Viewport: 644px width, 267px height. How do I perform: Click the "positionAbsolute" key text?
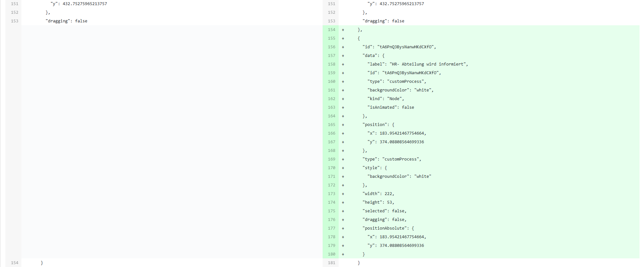pos(385,228)
